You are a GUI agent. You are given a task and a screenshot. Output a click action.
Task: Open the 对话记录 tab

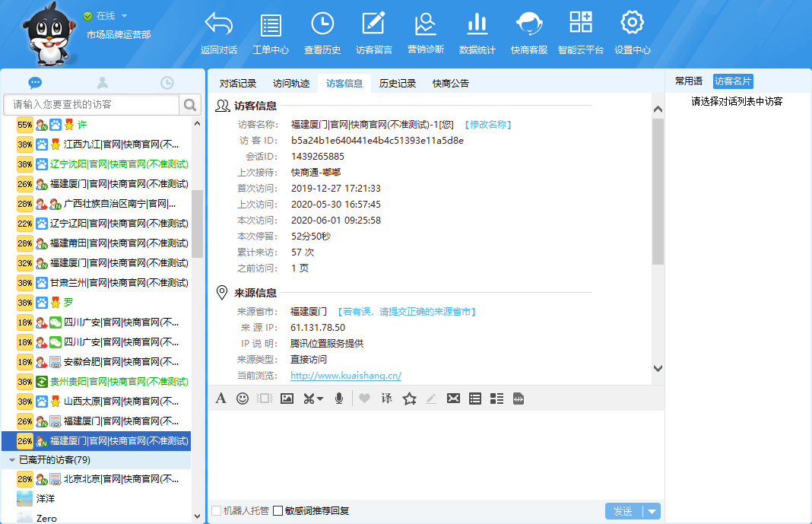click(238, 84)
